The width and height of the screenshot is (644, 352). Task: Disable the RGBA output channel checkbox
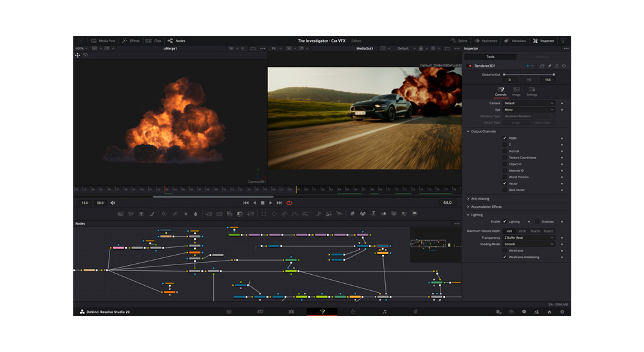point(505,138)
